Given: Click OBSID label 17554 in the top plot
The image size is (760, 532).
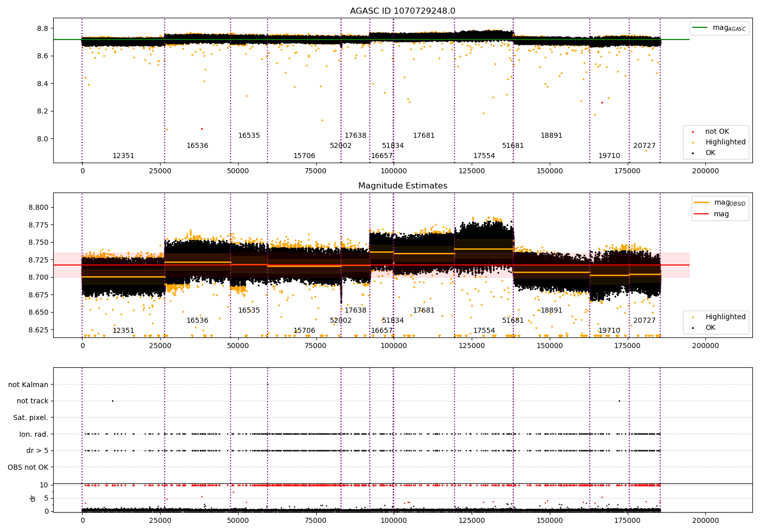Looking at the screenshot, I should pos(484,156).
